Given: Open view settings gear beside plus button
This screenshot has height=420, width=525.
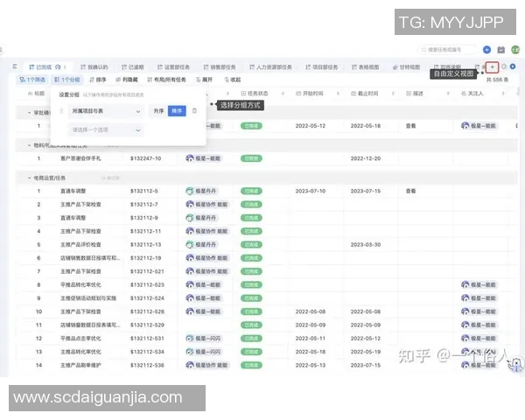Looking at the screenshot, I should point(504,66).
